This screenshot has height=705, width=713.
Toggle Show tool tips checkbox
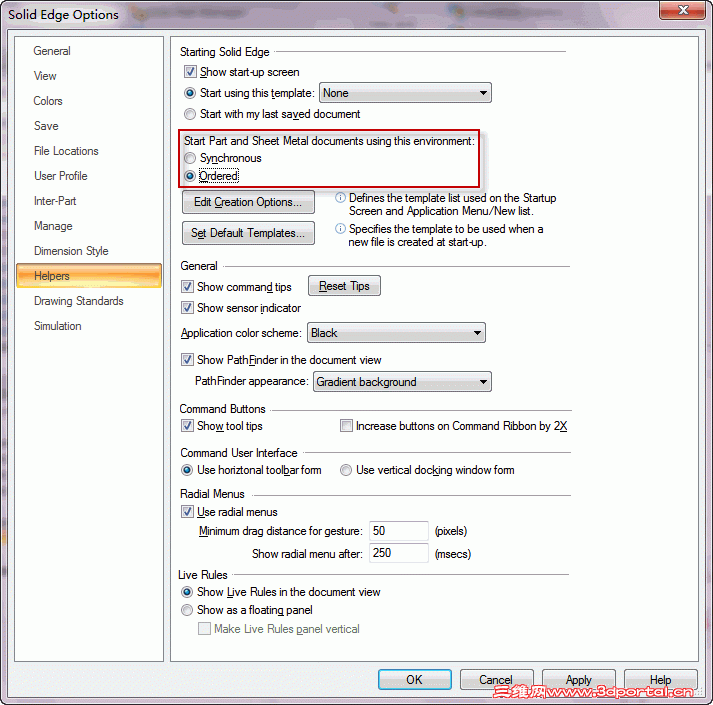pos(187,426)
